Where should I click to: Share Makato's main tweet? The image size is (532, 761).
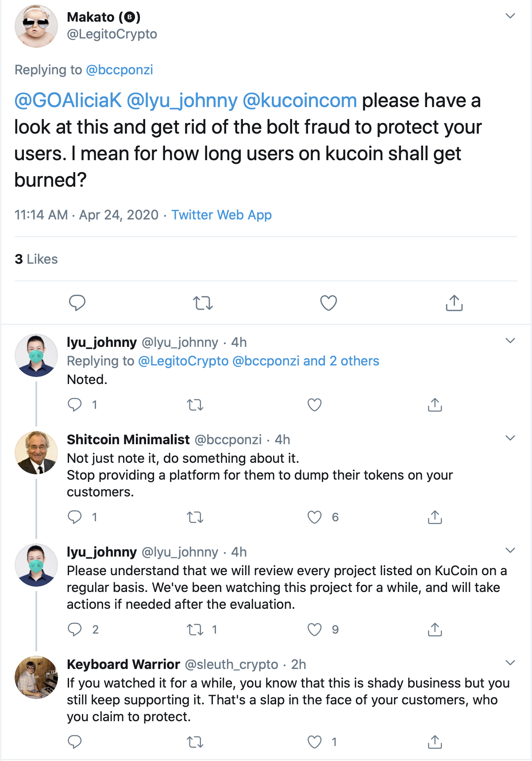click(454, 303)
